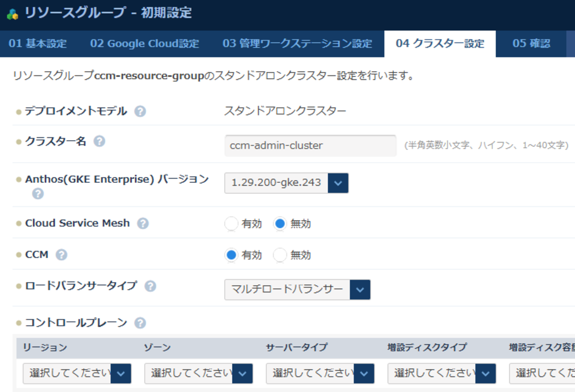Screen dimensions: 575x392
Task: Expand the ゾーン selection dropdown
Action: (x=198, y=373)
